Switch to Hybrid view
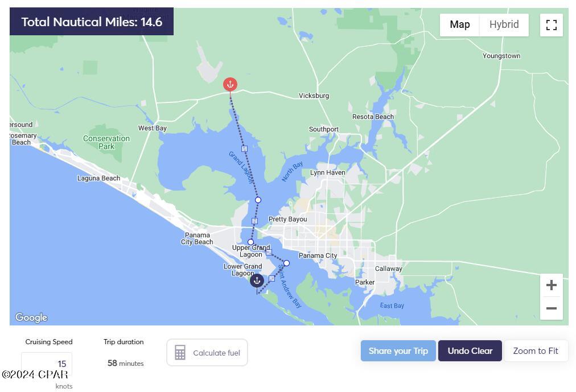The height and width of the screenshot is (392, 576). click(x=504, y=24)
